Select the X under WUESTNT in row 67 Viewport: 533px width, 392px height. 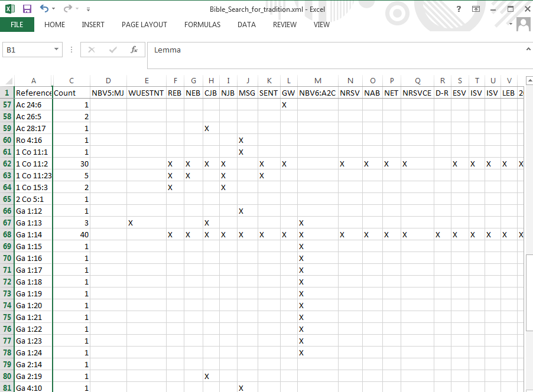click(x=147, y=223)
